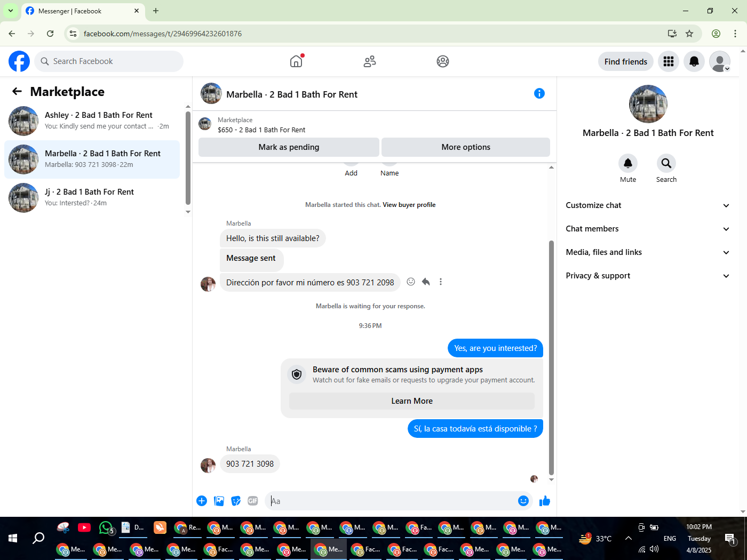Expand Customize chat section
This screenshot has height=560, width=747.
pyautogui.click(x=648, y=205)
